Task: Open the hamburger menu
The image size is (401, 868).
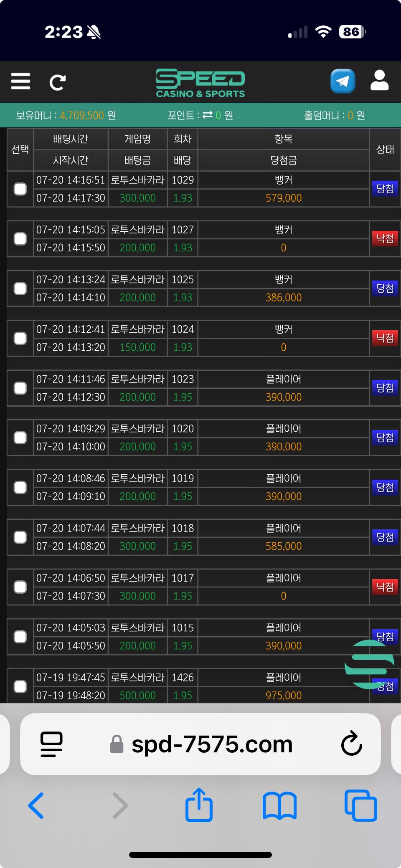Action: (x=20, y=81)
